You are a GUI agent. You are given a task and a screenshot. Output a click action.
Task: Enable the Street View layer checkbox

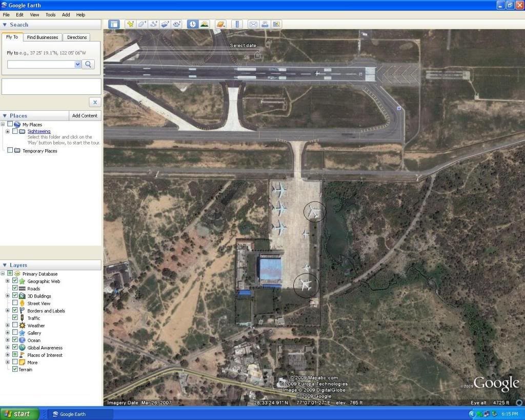pyautogui.click(x=15, y=303)
